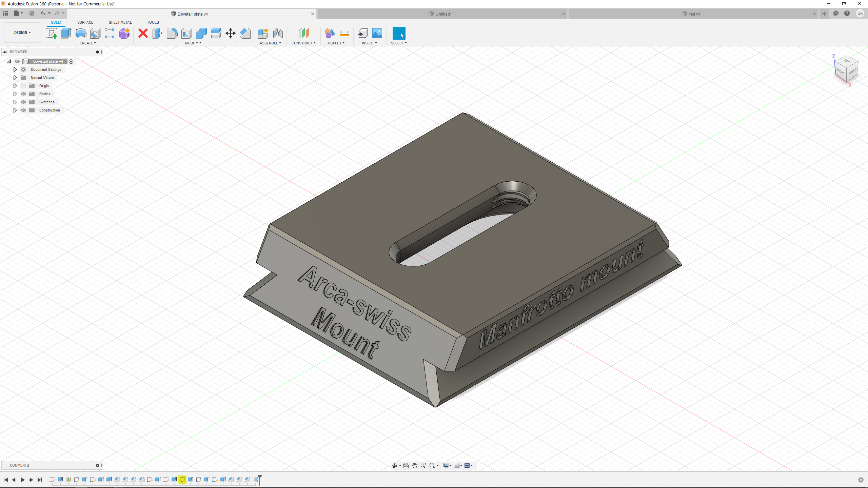Click the Fillet tool icon

pyautogui.click(x=172, y=33)
